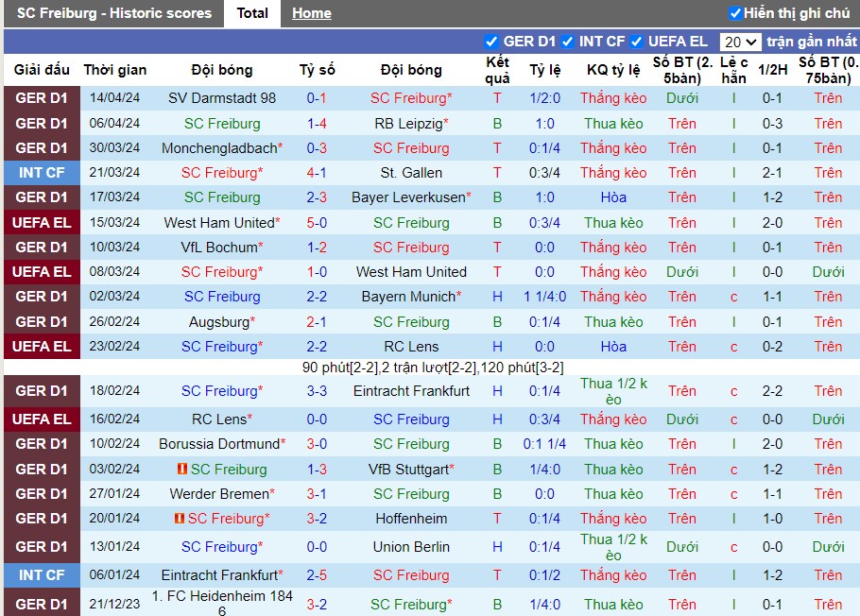Screen dimensions: 860x616
Task: Click the Thời gian column header
Action: click(x=114, y=70)
